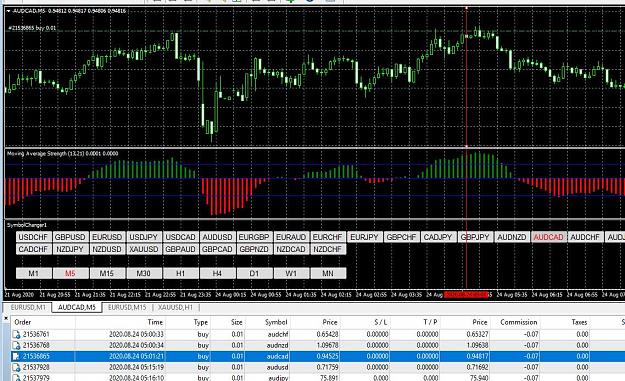The width and height of the screenshot is (625, 381).
Task: Click the order icon beside ticket 21536768
Action: click(16, 345)
